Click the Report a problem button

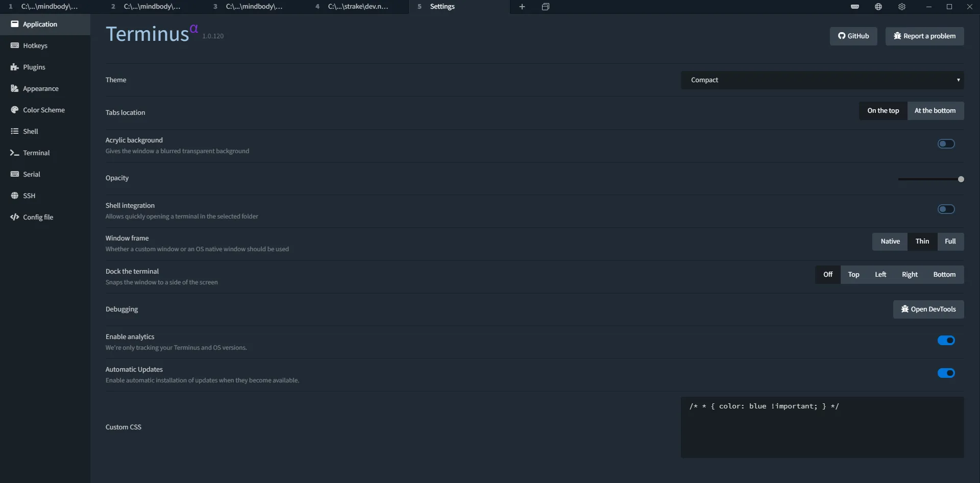click(924, 36)
